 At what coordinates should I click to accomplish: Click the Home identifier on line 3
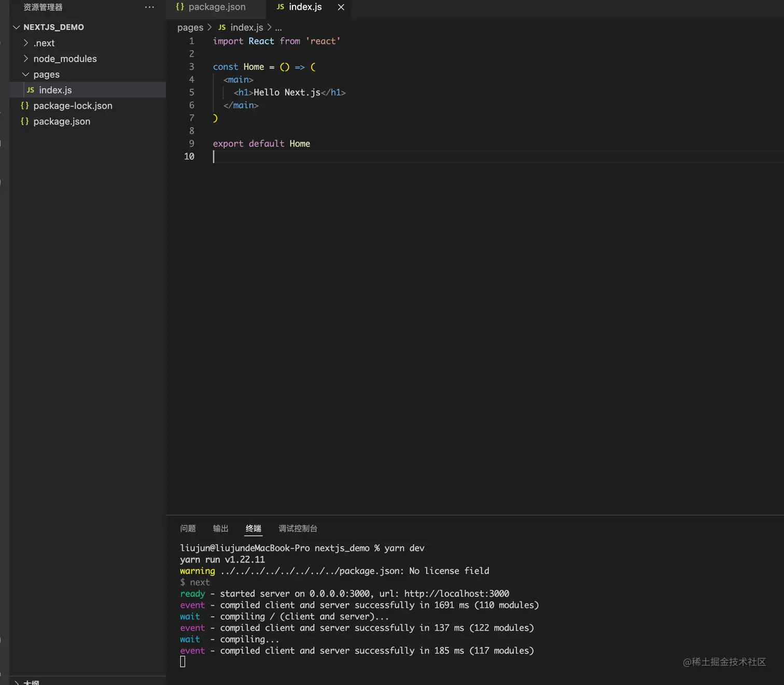pos(254,67)
